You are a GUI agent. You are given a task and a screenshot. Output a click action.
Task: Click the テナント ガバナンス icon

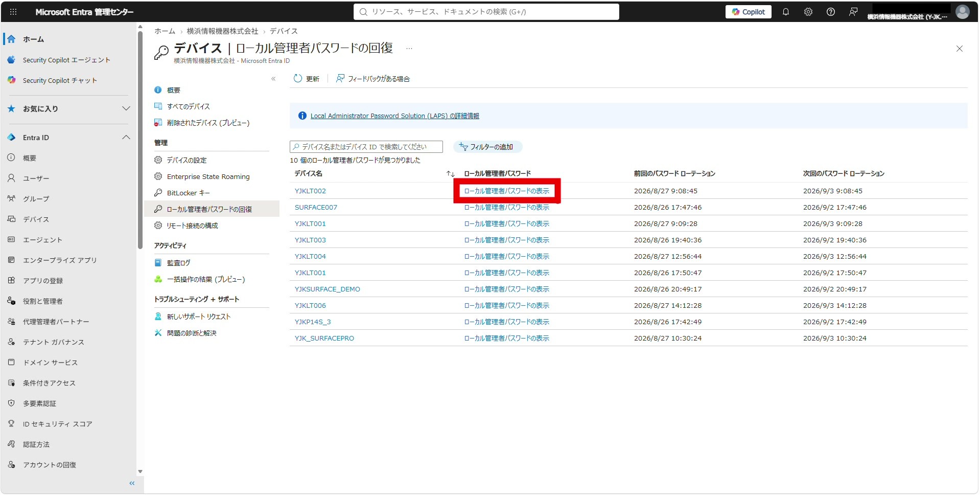pos(11,342)
